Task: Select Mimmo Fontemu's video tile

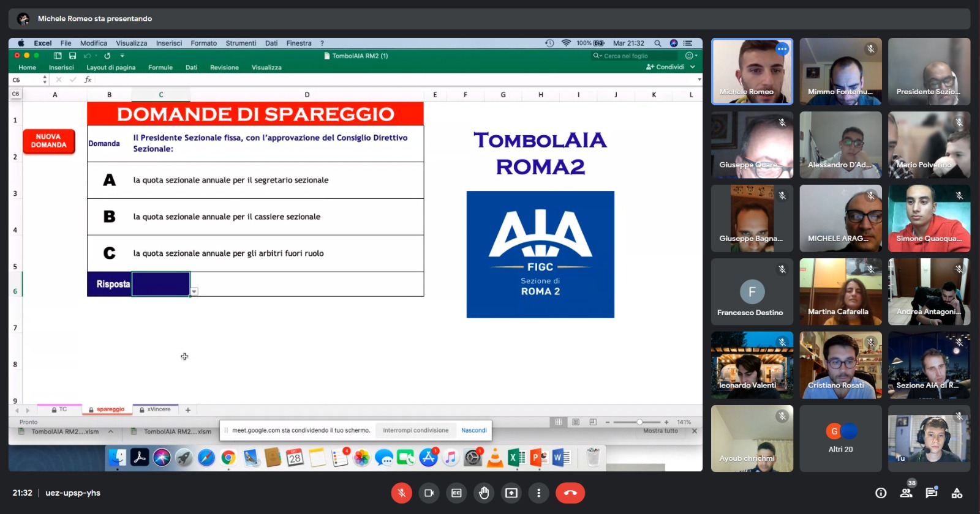Action: pos(840,72)
